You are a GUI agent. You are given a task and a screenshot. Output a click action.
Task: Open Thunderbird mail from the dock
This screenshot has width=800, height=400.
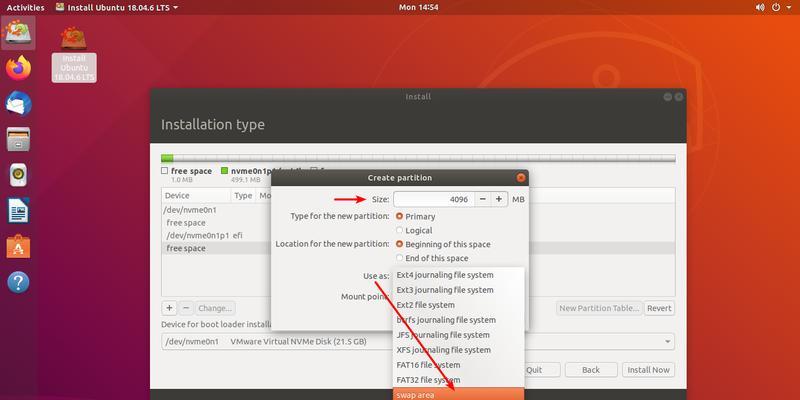tap(18, 104)
